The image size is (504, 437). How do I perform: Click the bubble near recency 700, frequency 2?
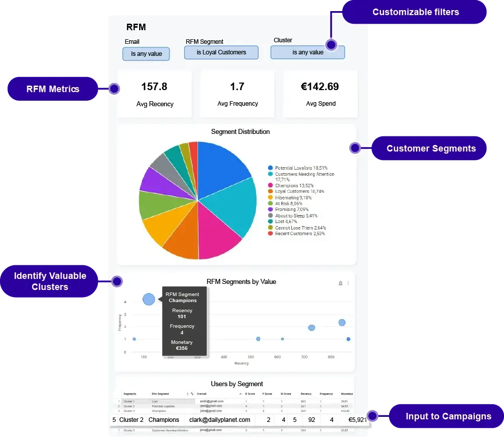[x=311, y=328]
